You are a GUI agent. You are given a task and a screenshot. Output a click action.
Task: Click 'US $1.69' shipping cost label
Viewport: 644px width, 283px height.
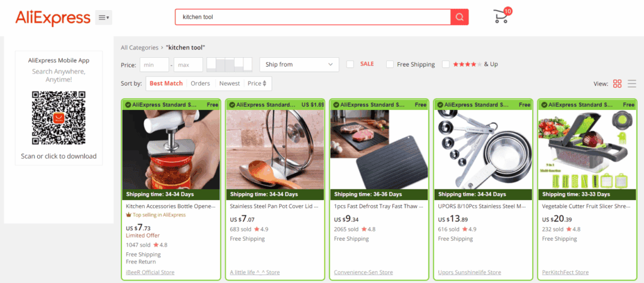tap(313, 105)
